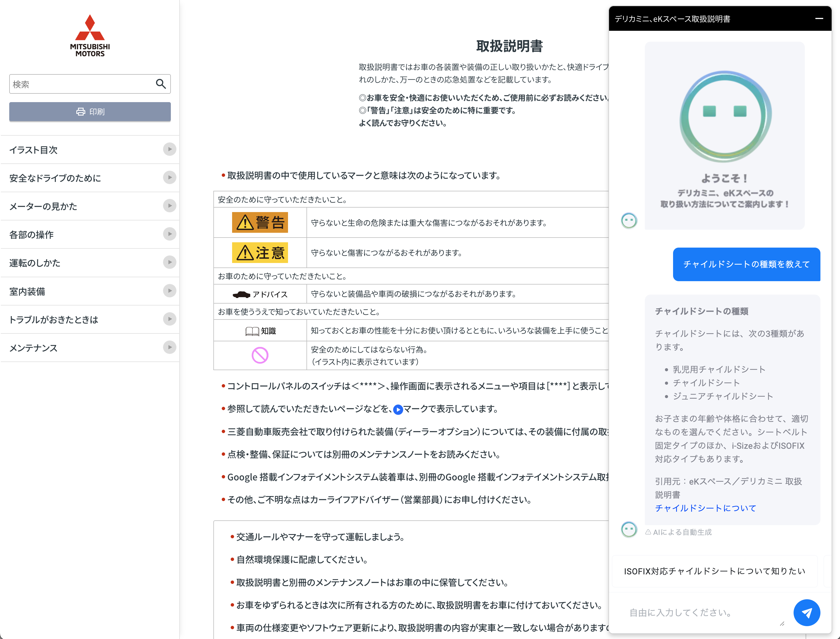
Task: Open the 運転のしかた menu item
Action: click(90, 263)
